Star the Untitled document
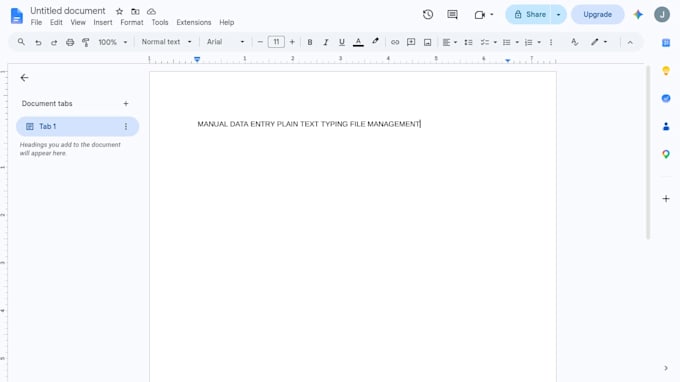 tap(119, 11)
